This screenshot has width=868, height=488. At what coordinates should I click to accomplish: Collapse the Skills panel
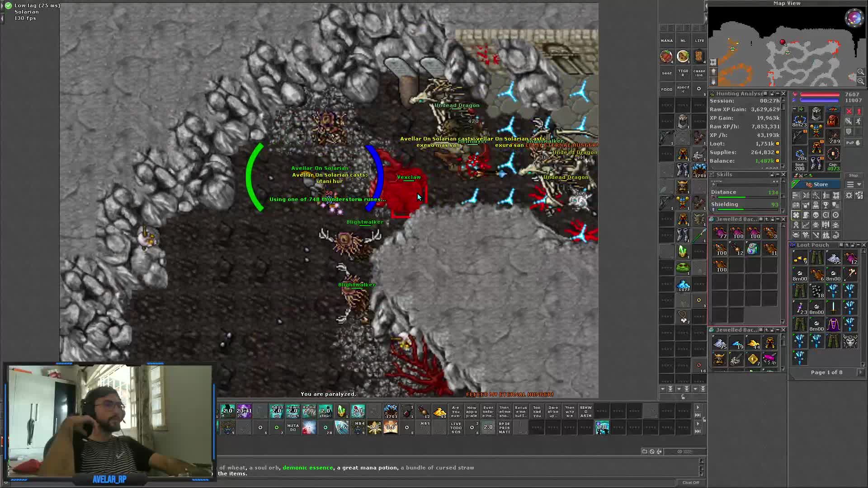777,174
